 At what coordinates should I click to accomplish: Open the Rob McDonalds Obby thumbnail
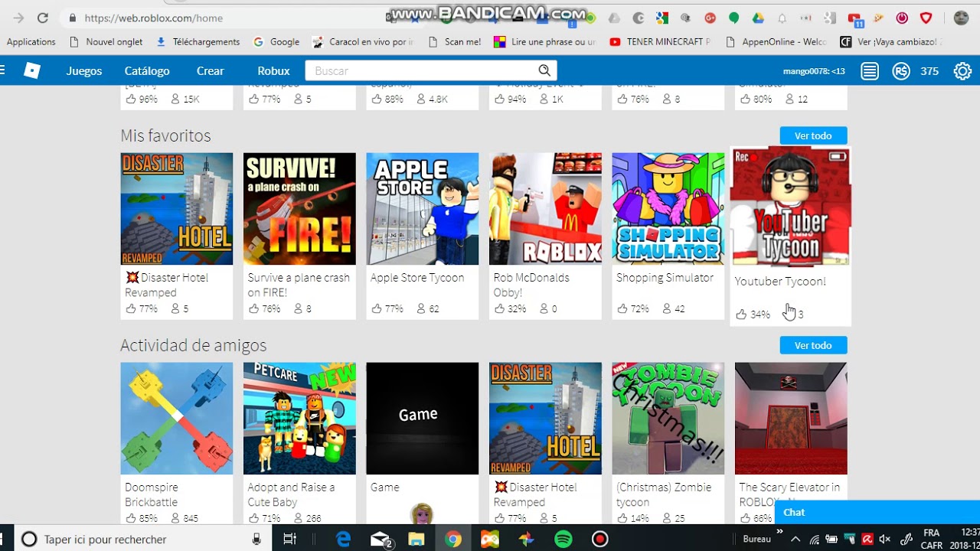(545, 209)
